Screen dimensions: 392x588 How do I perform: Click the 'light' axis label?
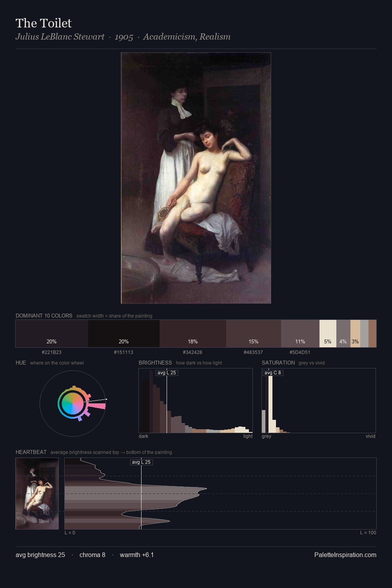tap(248, 436)
